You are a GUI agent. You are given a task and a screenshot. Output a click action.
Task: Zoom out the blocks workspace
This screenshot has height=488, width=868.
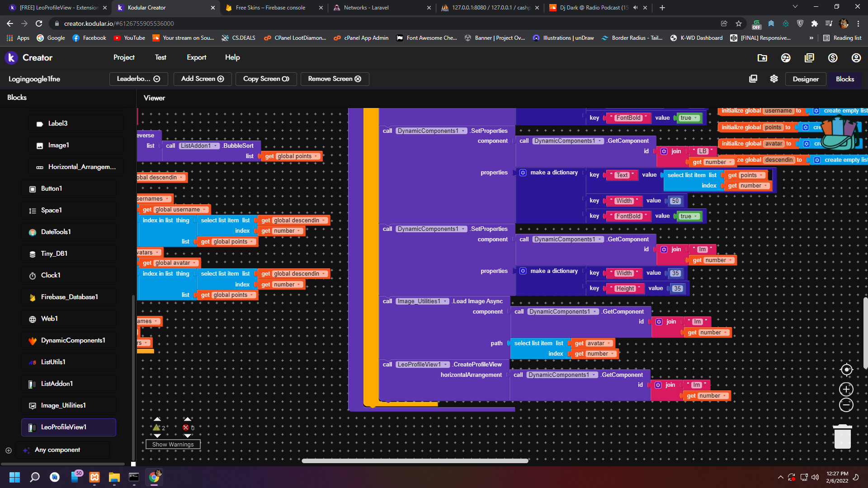coord(846,405)
